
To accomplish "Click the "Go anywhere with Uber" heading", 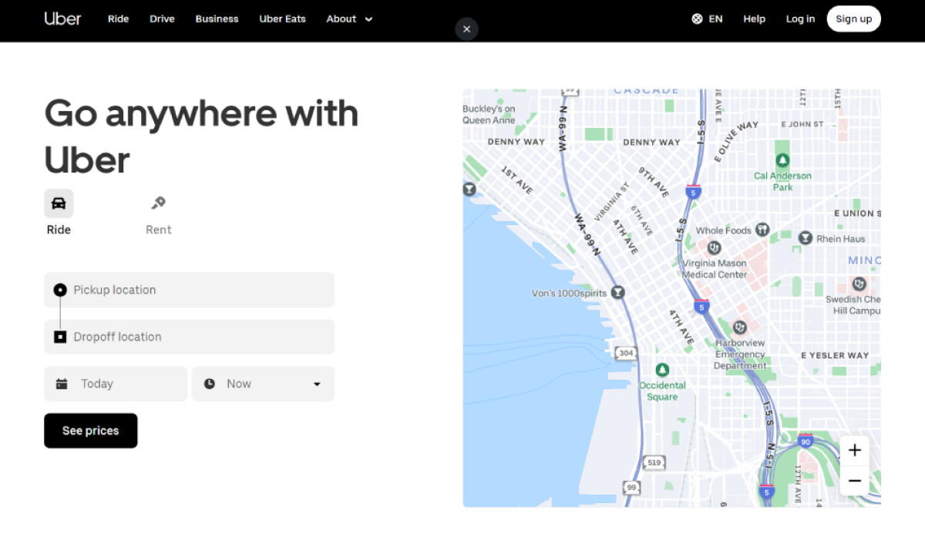I will 201,136.
